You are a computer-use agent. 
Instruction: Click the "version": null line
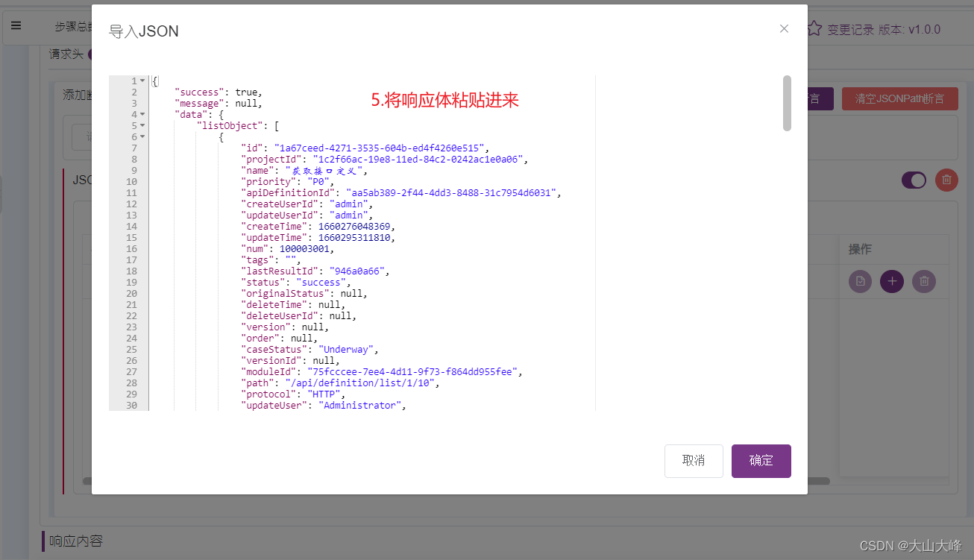(x=285, y=327)
